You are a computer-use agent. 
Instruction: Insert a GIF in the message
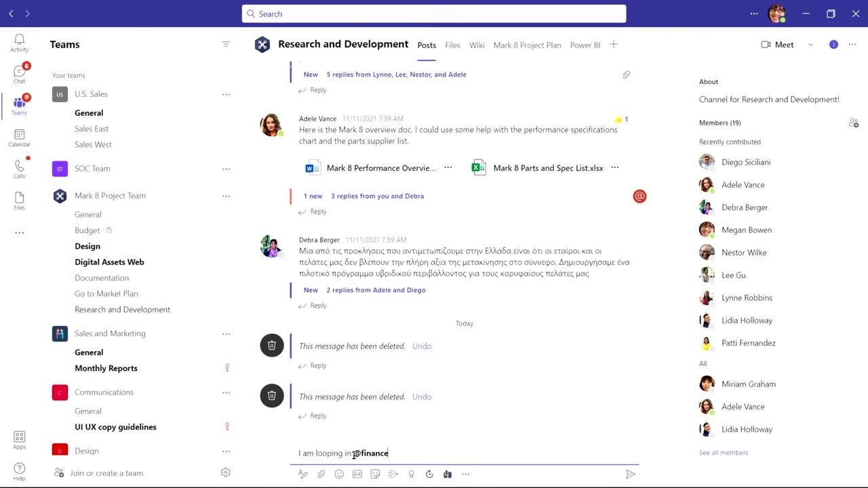tap(357, 474)
